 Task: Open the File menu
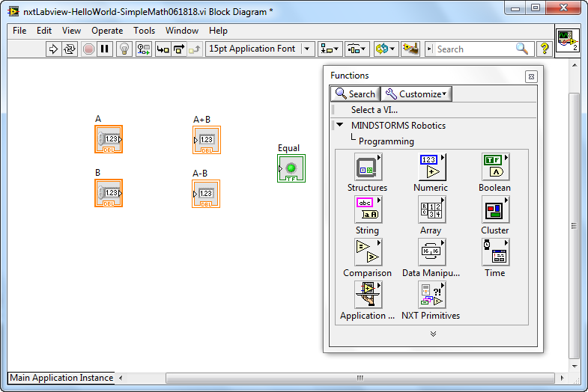point(19,31)
